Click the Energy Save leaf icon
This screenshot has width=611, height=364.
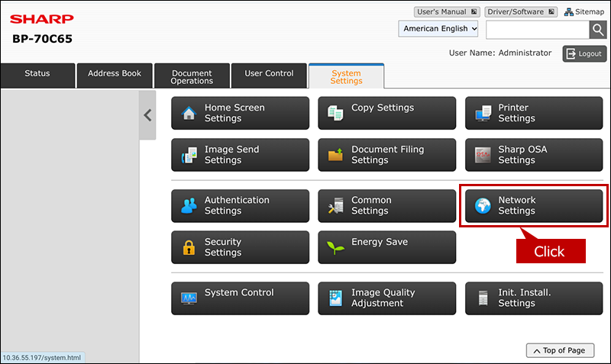(x=335, y=247)
